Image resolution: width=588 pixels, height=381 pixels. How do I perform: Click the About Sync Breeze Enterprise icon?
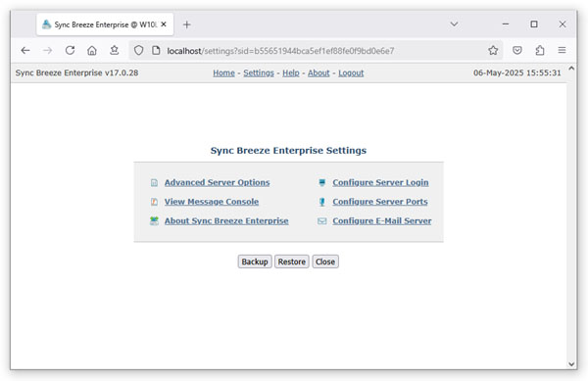(154, 221)
